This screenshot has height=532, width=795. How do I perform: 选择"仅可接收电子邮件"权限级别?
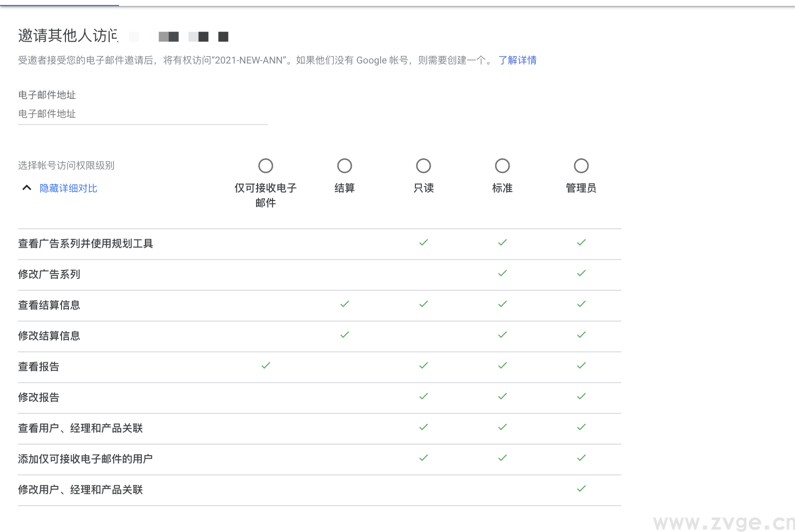[265, 165]
